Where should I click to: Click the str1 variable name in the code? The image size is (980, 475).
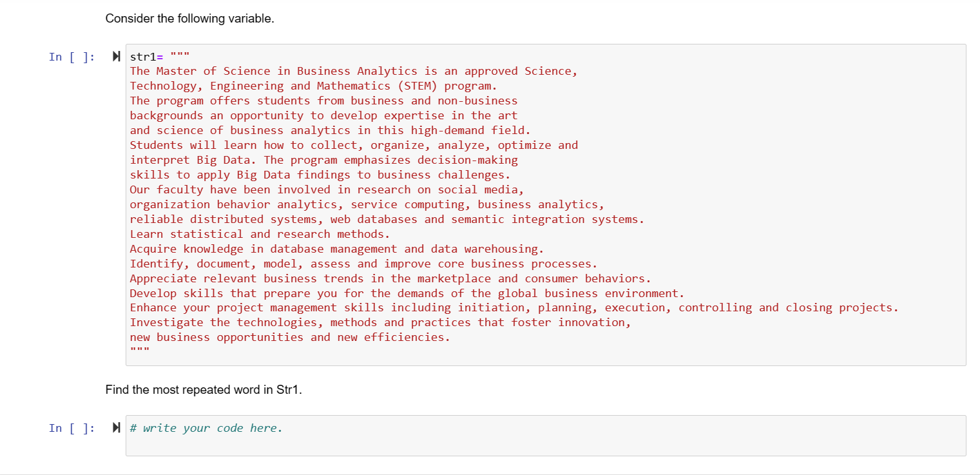(142, 57)
